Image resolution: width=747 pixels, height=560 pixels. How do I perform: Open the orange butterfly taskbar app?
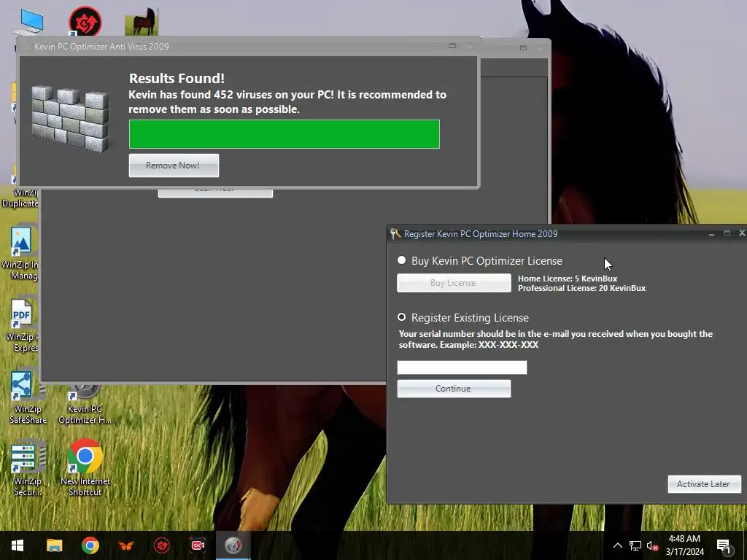click(125, 545)
